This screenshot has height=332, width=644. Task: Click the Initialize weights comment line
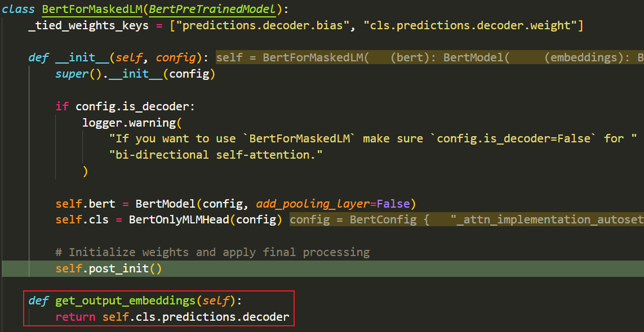click(x=212, y=252)
